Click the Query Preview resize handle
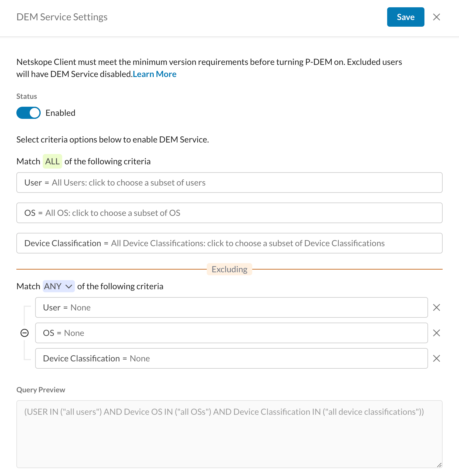 (439, 465)
